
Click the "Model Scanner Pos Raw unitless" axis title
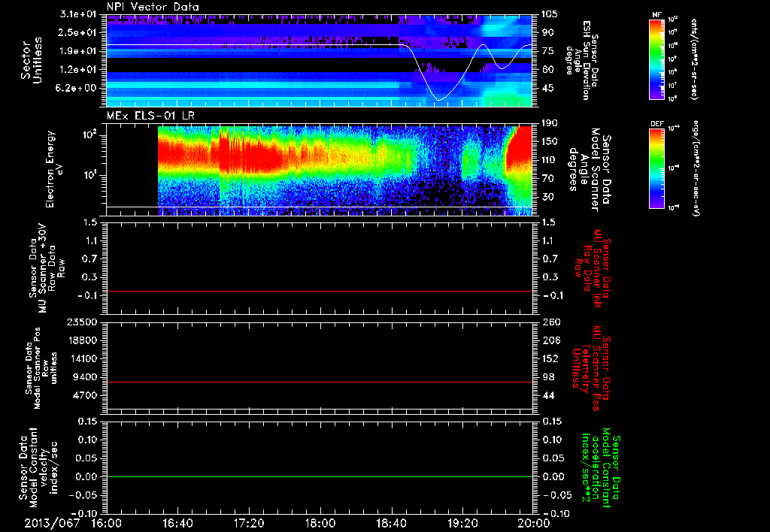point(42,368)
